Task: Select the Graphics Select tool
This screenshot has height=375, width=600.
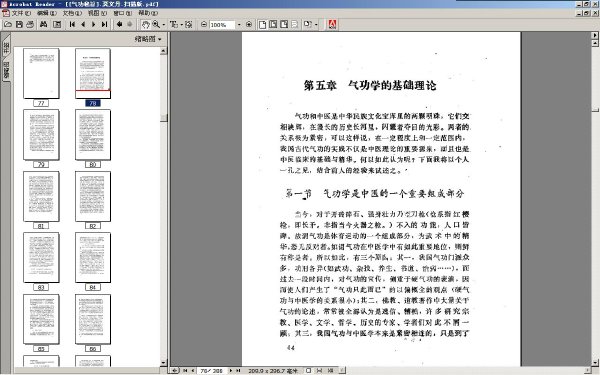Action: point(189,24)
